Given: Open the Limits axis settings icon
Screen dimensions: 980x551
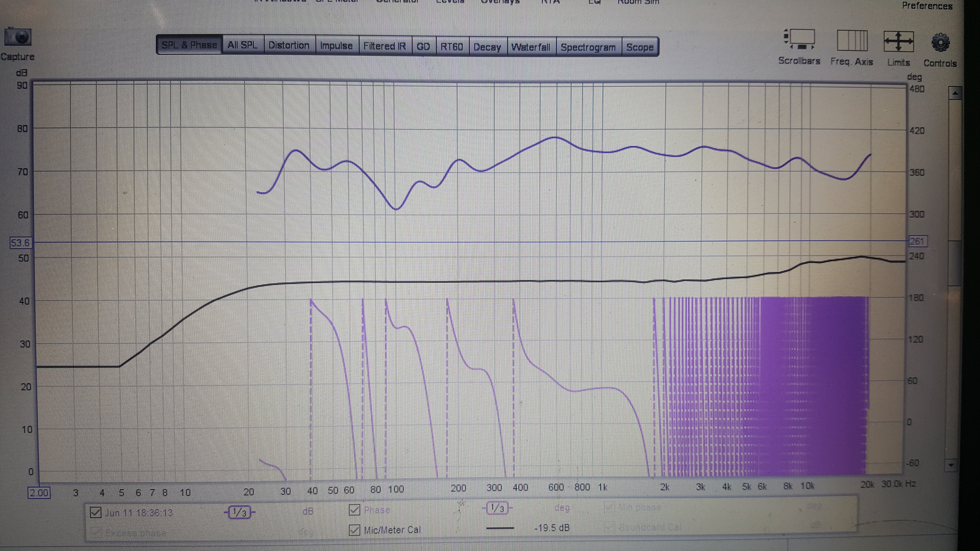Looking at the screenshot, I should coord(899,41).
